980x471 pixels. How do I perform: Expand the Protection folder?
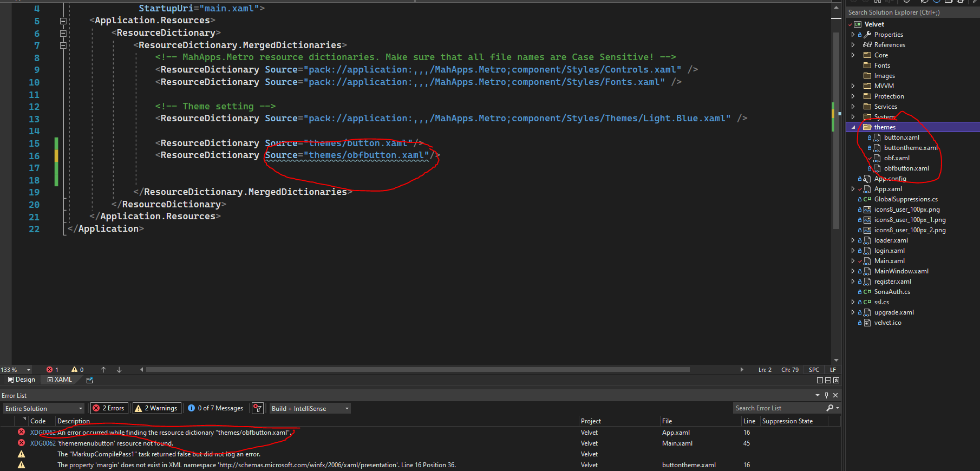point(853,96)
